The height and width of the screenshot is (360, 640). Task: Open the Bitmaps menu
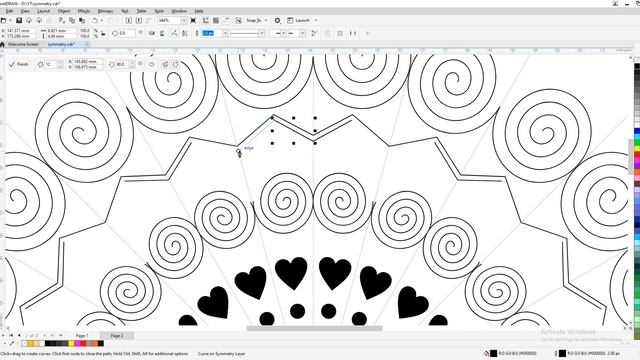click(105, 11)
